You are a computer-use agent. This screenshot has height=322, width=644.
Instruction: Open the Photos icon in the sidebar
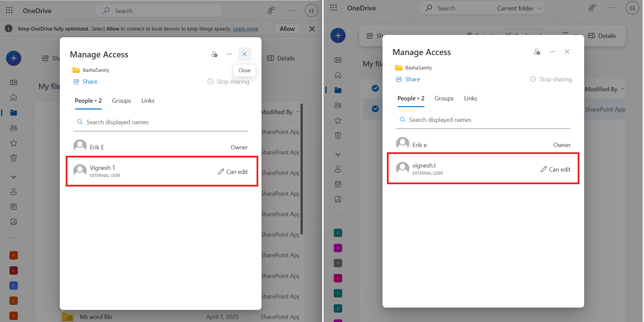[13, 222]
